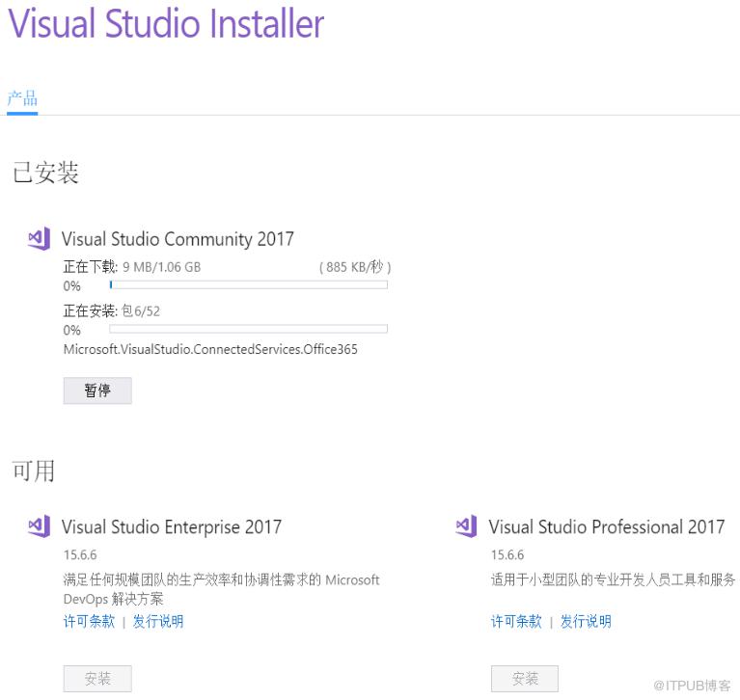Open the 产品 tab
740x700 pixels.
pyautogui.click(x=22, y=98)
